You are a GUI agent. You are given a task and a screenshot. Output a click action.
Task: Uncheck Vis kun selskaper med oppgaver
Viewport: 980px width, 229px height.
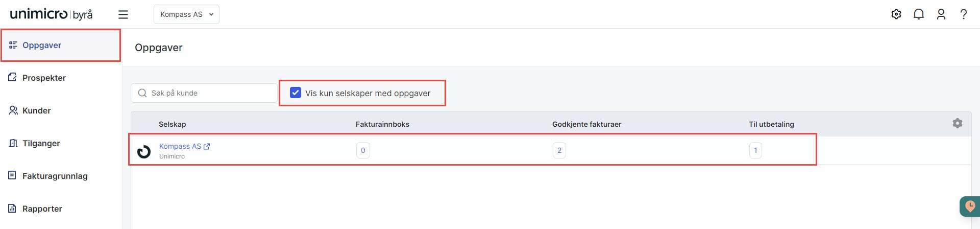tap(296, 93)
